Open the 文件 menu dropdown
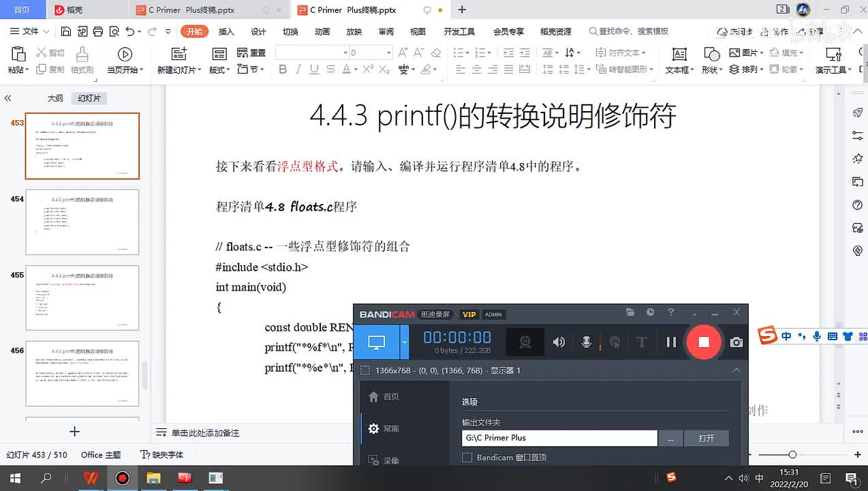868x491 pixels. [30, 31]
